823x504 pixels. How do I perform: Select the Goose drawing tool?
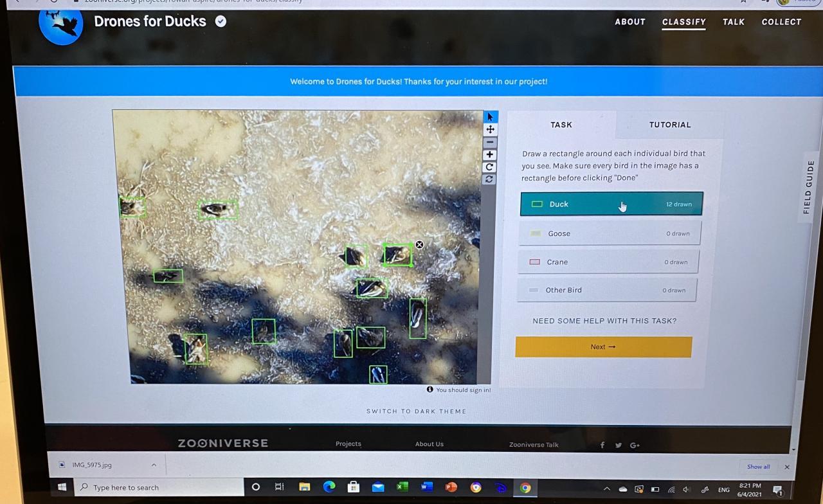(x=610, y=233)
